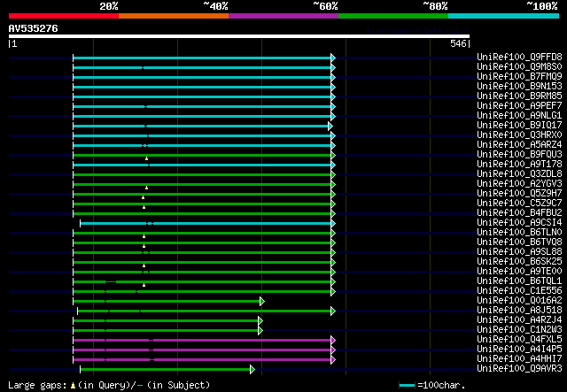The image size is (567, 392).
Task: Click the AV535276 query name
Action: tap(34, 28)
